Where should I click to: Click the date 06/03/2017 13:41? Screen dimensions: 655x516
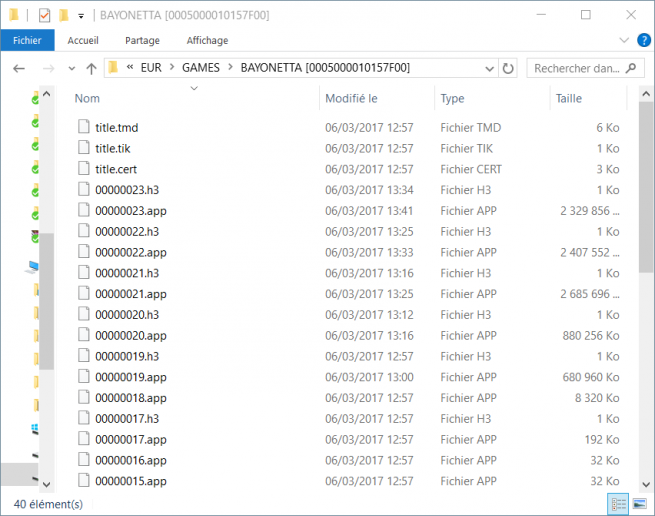tap(369, 211)
